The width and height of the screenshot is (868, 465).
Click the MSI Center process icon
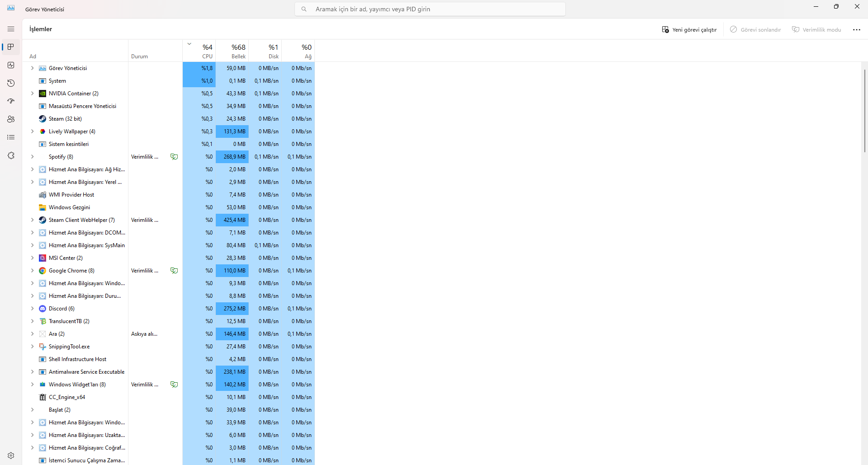43,258
